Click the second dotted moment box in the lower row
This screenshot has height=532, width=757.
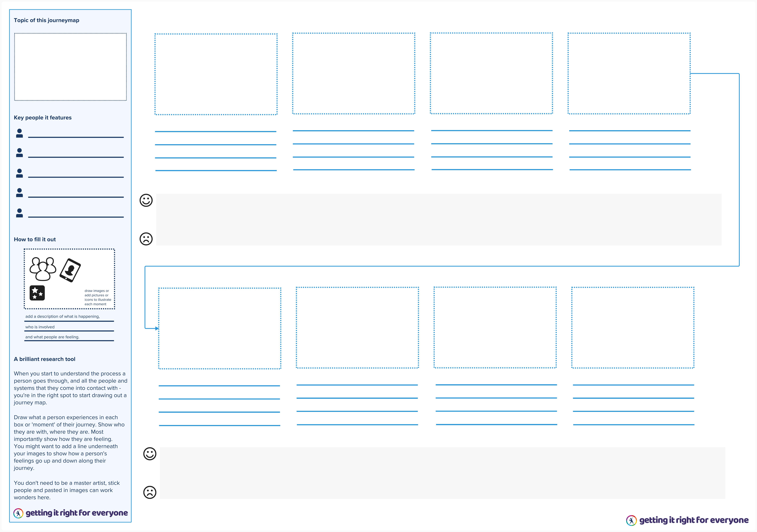pos(357,328)
